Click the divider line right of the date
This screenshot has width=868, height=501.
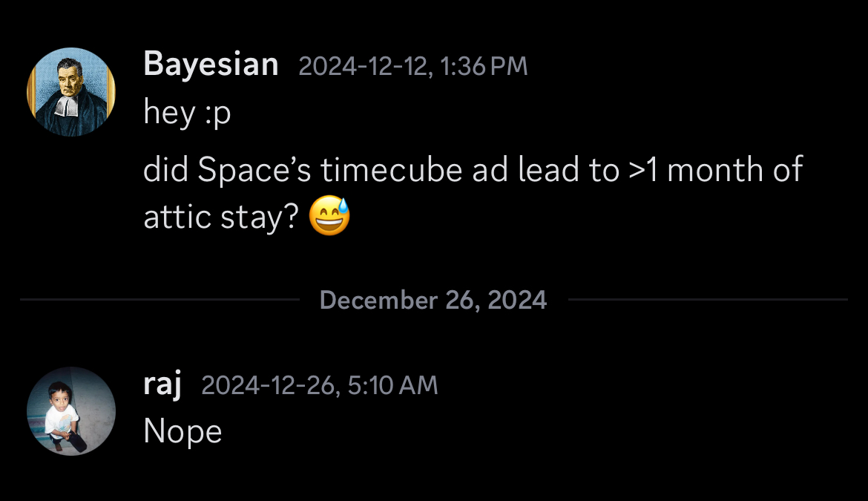click(x=707, y=300)
